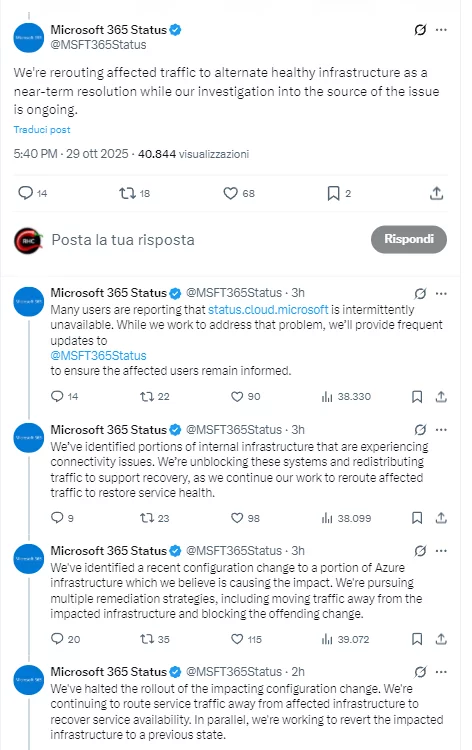Open the status.cloud.microsoft link
The image size is (472, 750).
coord(268,309)
